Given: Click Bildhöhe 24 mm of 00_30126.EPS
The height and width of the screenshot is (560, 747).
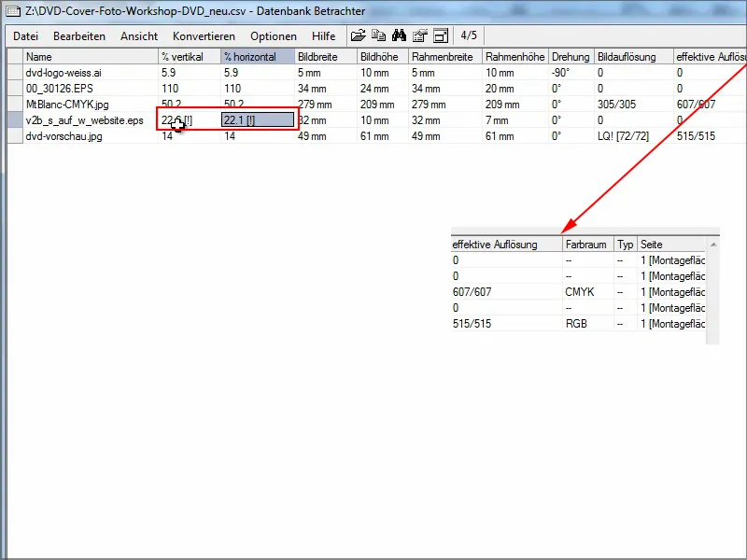Looking at the screenshot, I should 374,89.
